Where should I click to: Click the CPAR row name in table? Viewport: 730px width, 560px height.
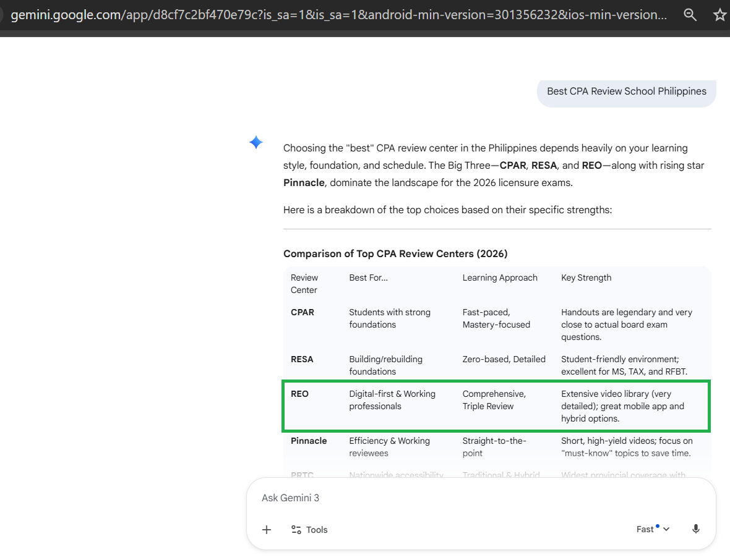[x=303, y=312]
